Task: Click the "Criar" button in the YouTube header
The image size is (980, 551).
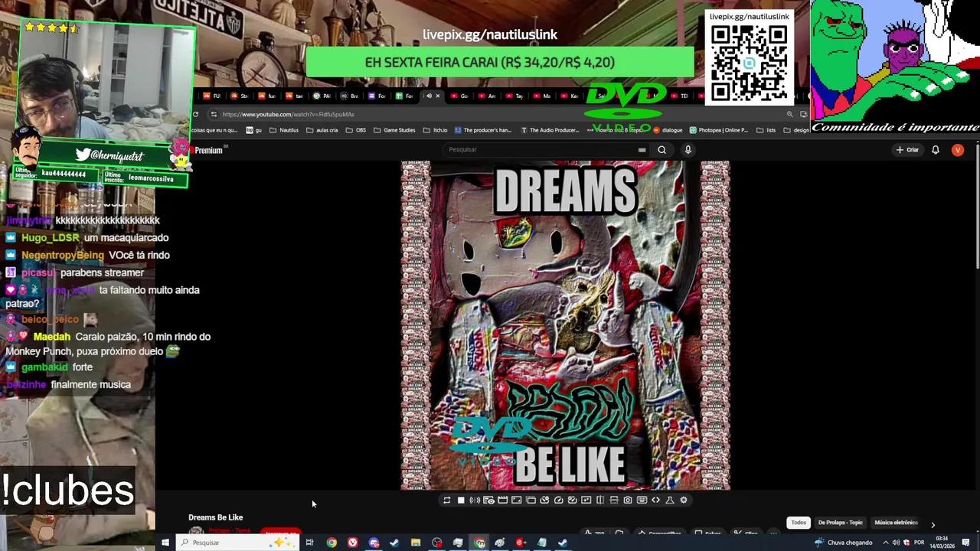Action: pyautogui.click(x=908, y=150)
